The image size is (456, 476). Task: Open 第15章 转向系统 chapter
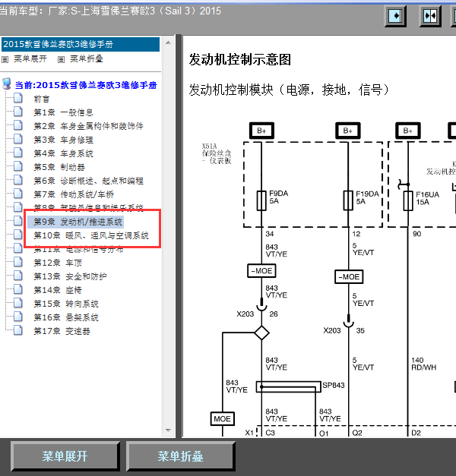66,304
